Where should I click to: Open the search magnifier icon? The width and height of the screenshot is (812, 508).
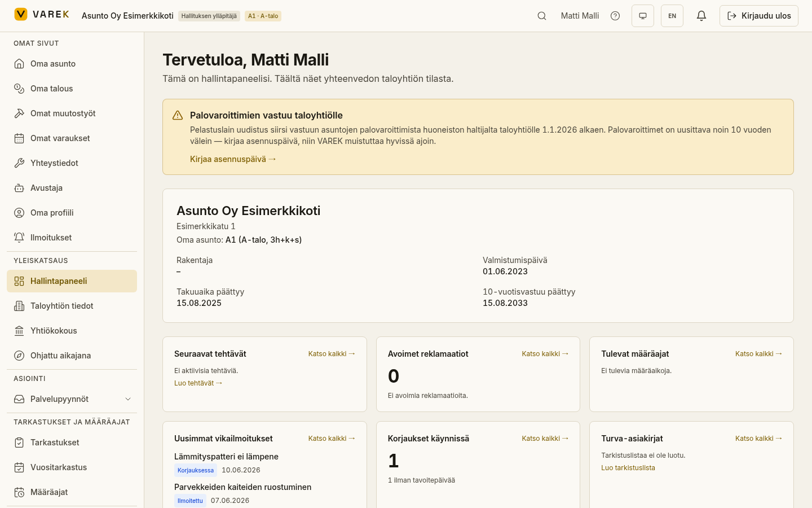[x=542, y=16]
